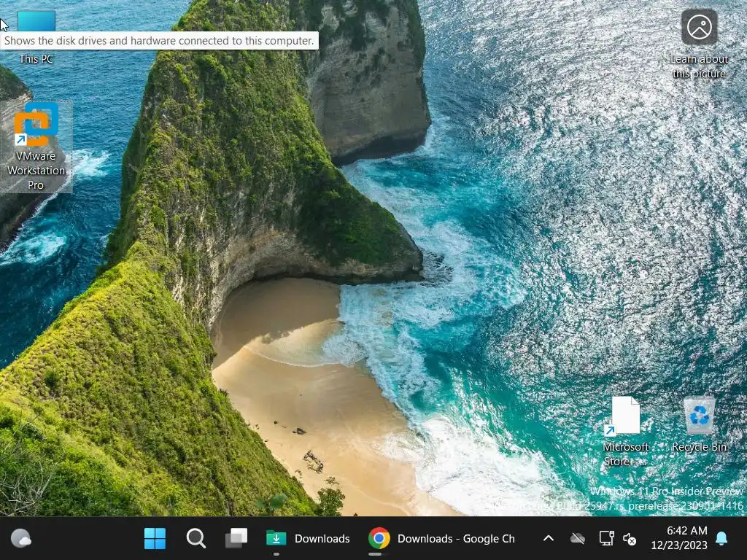Screen dimensions: 747x560
Task: Open the muted volume tray icon
Action: pyautogui.click(x=630, y=539)
